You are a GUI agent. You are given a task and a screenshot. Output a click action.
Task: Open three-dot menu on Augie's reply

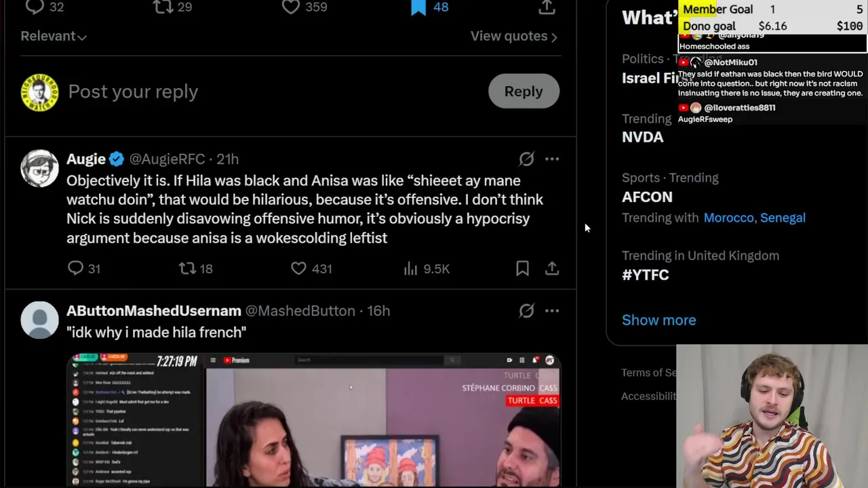[552, 159]
